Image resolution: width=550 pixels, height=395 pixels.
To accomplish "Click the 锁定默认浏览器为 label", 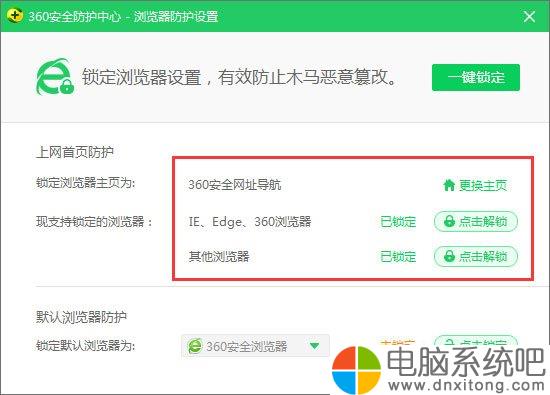I will [86, 346].
